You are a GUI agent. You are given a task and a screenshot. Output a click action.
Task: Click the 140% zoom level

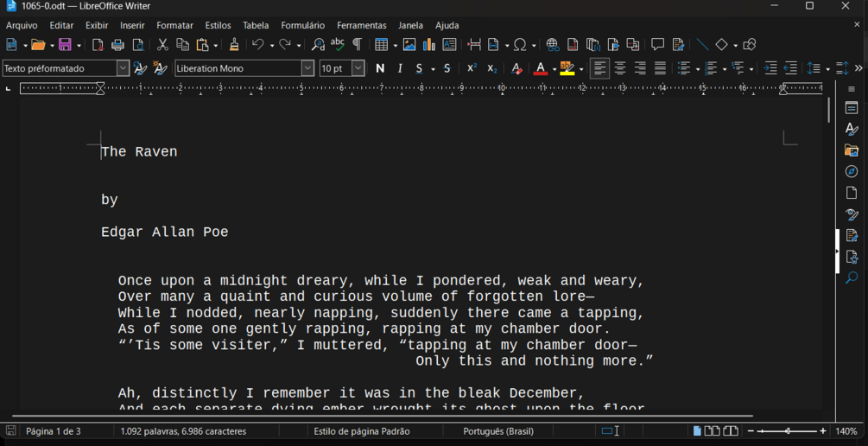click(x=846, y=431)
